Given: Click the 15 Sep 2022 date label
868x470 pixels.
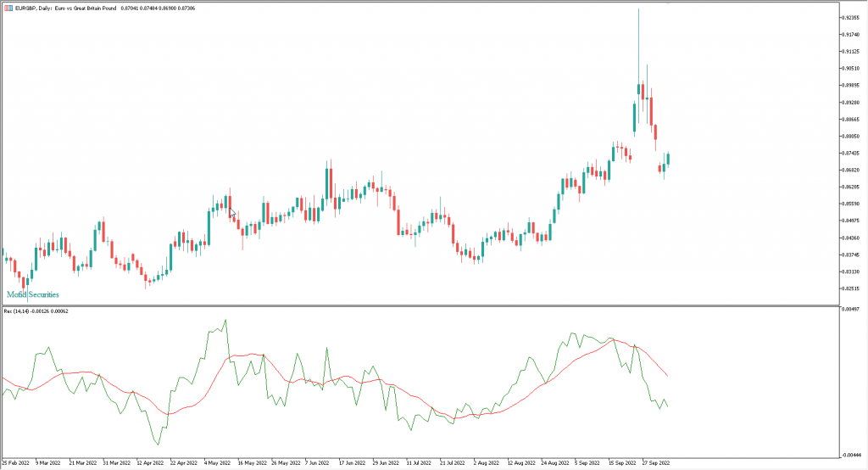Looking at the screenshot, I should point(625,464).
